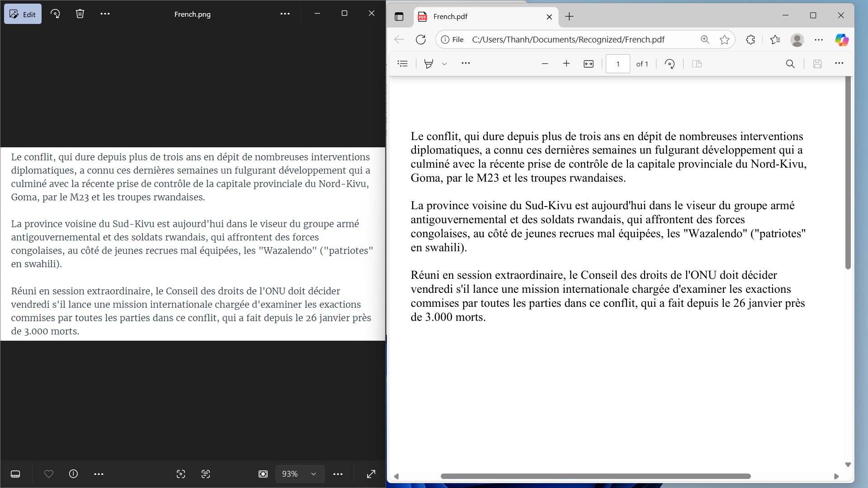This screenshot has height=488, width=868.
Task: Open ellipsis menu next to zoom dropdown
Action: 338,474
